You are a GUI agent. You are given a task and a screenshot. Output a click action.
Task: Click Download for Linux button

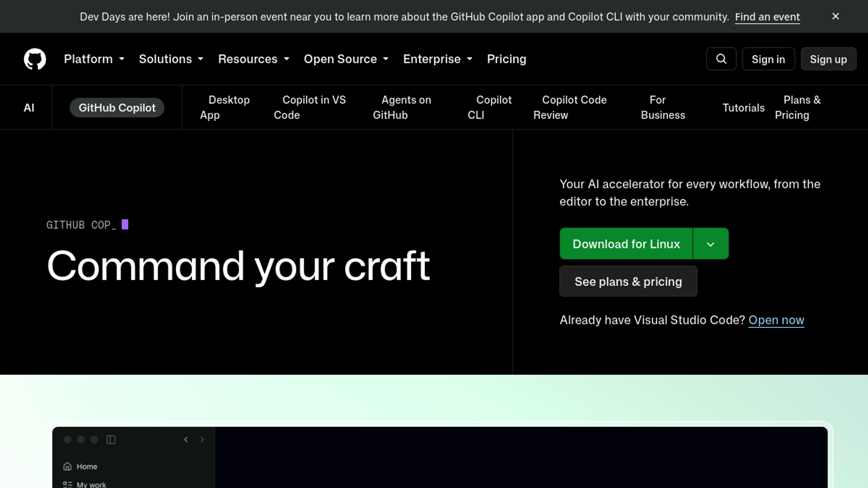[x=626, y=244]
